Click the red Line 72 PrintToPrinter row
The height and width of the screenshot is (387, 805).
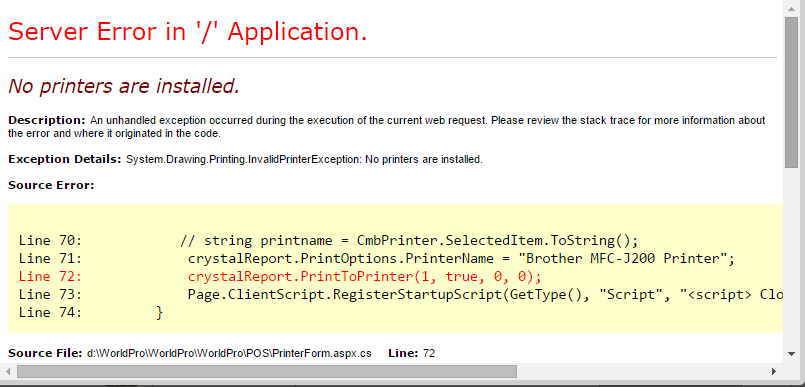pyautogui.click(x=280, y=277)
